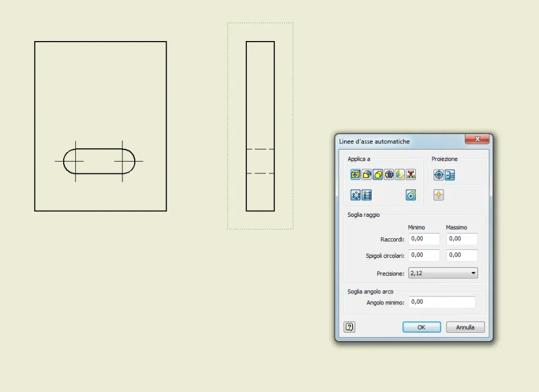
Task: Click the Angolo minimo field
Action: (x=442, y=302)
